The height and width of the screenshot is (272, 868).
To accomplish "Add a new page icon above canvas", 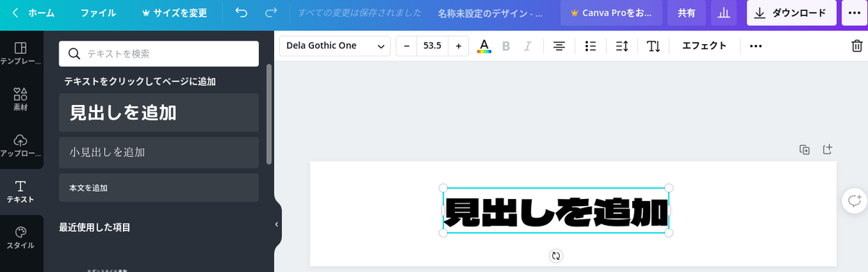I will click(827, 149).
